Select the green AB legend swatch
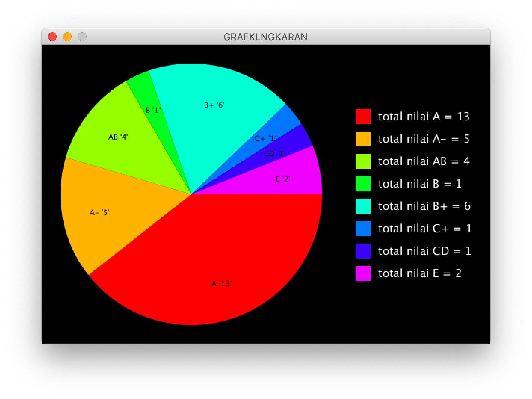This screenshot has height=399, width=532. [363, 161]
